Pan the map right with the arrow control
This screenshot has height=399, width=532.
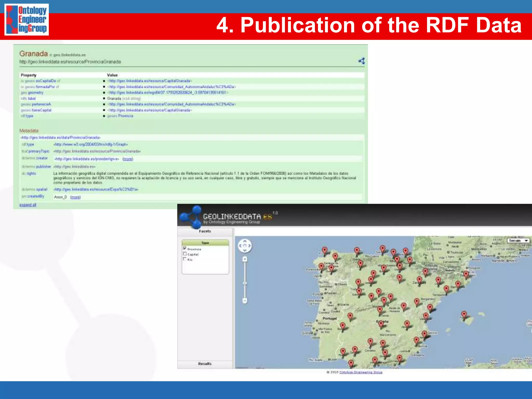click(249, 245)
